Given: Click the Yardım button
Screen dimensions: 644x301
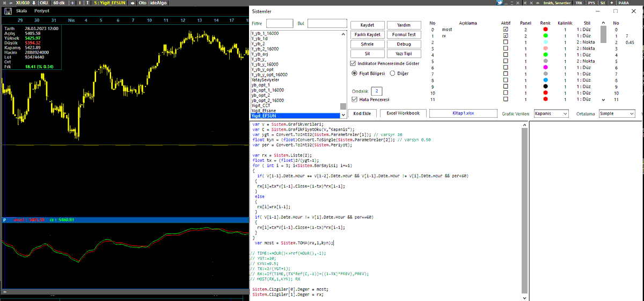Looking at the screenshot, I should (x=404, y=25).
